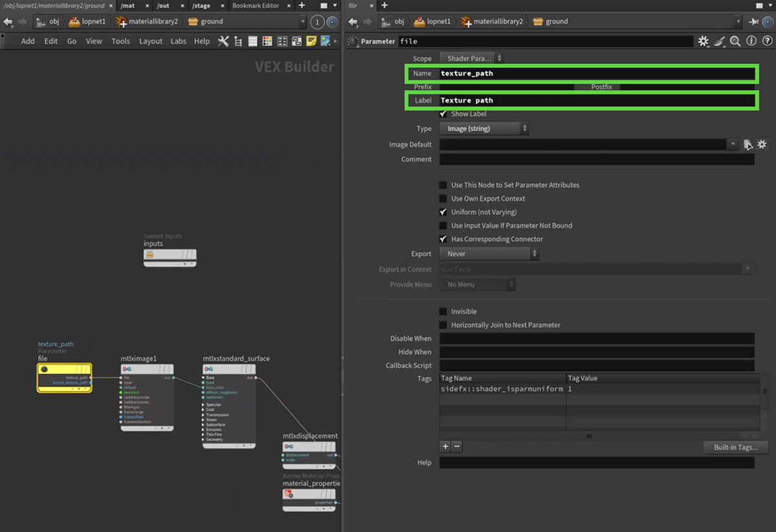Toggle the Invisible checkbox
The width and height of the screenshot is (776, 532).
pyautogui.click(x=443, y=312)
